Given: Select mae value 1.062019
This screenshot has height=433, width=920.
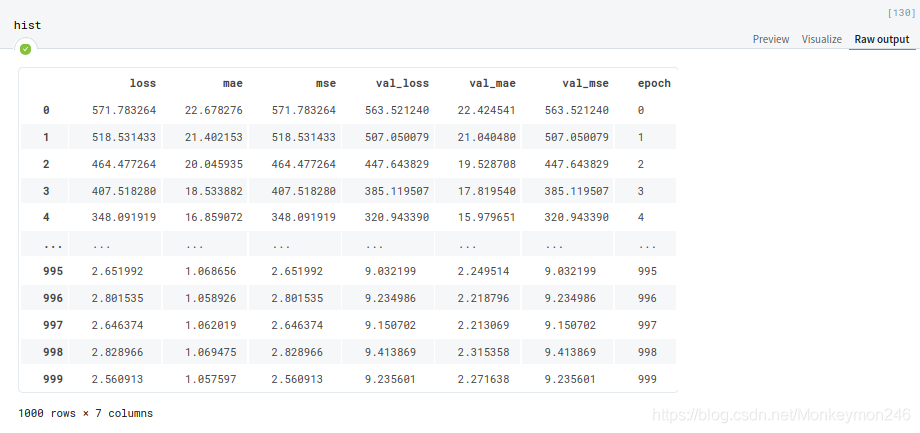Looking at the screenshot, I should 211,325.
